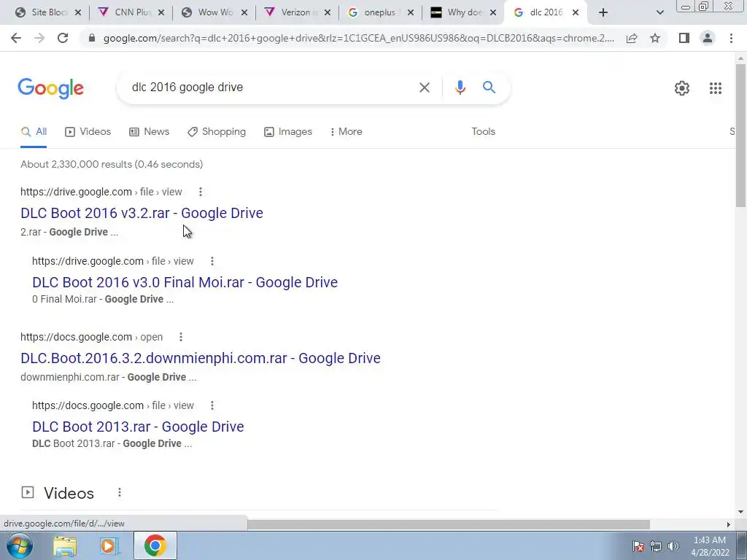Start voice search with the microphone icon
747x560 pixels.
coord(460,87)
